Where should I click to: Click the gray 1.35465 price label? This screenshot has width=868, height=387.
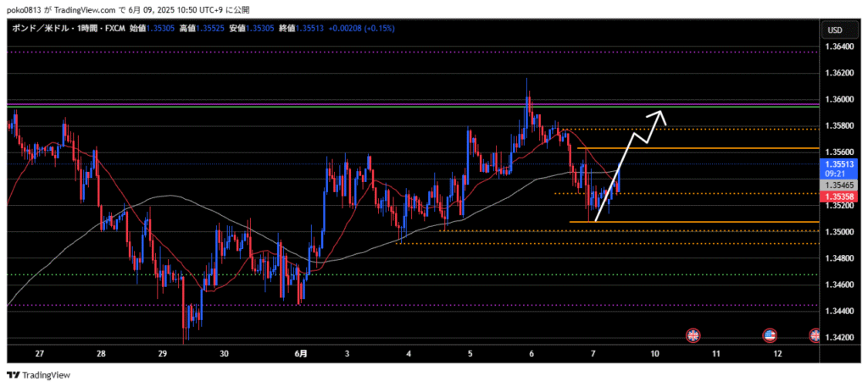838,184
